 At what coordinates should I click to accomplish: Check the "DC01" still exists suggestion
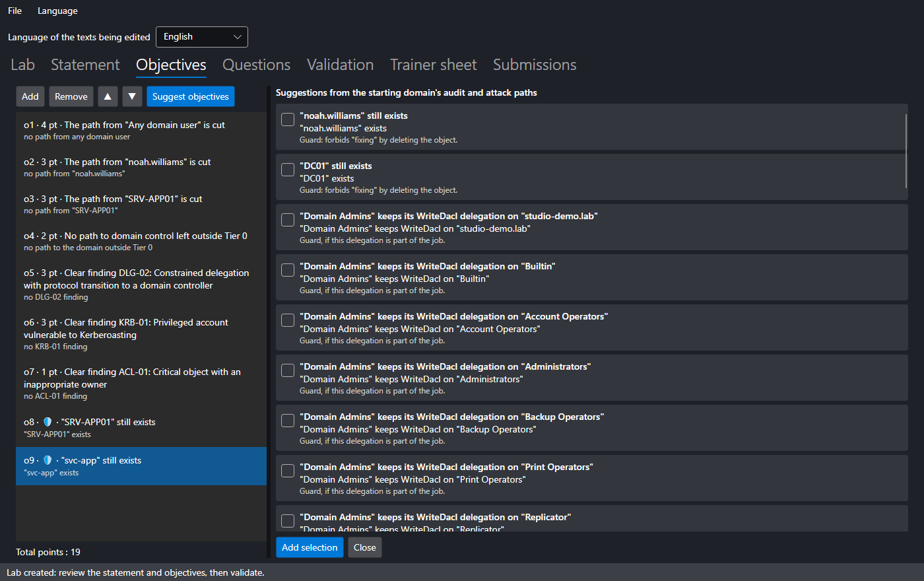[288, 170]
